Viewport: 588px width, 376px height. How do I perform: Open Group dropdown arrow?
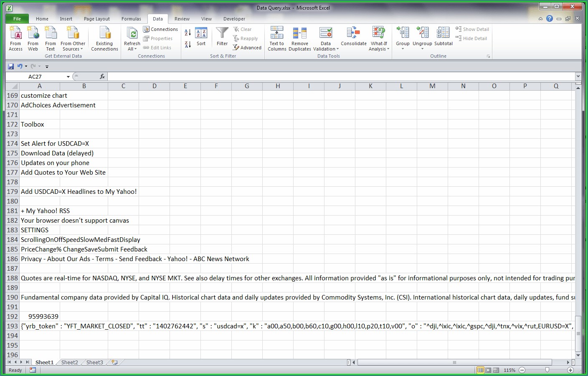tap(403, 49)
